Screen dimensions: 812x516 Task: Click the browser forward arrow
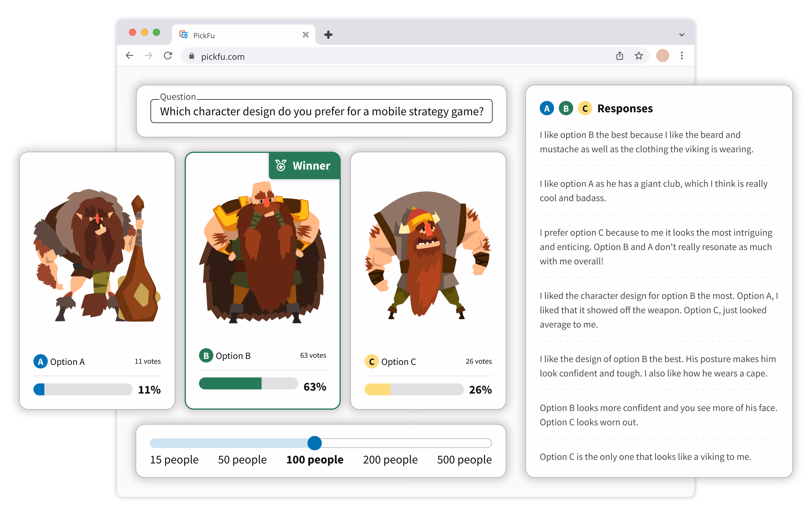(148, 56)
